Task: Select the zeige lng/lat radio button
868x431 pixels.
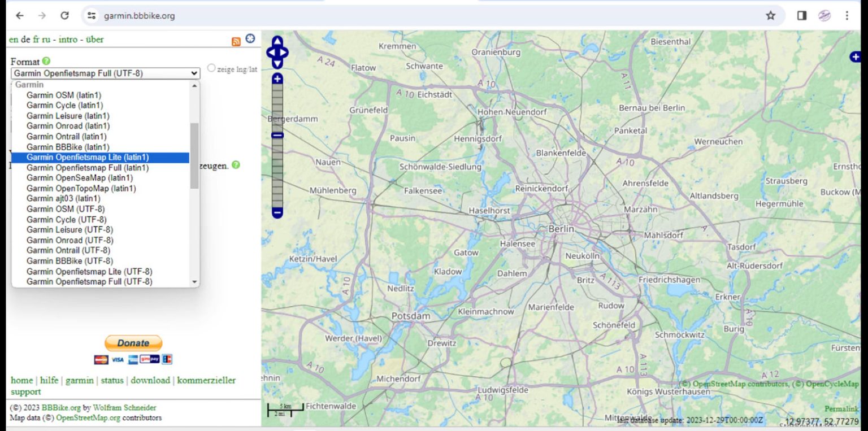Action: tap(211, 67)
